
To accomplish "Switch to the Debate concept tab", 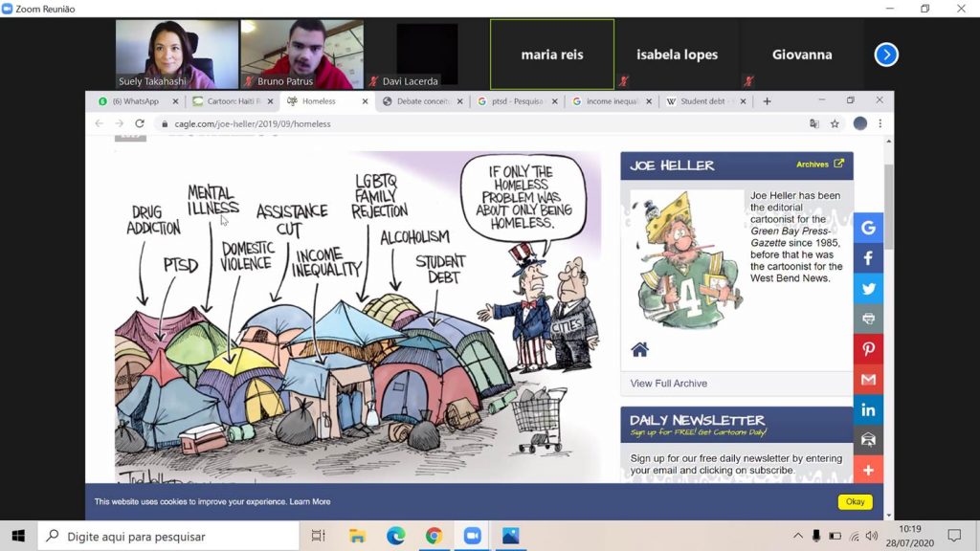I will (421, 101).
